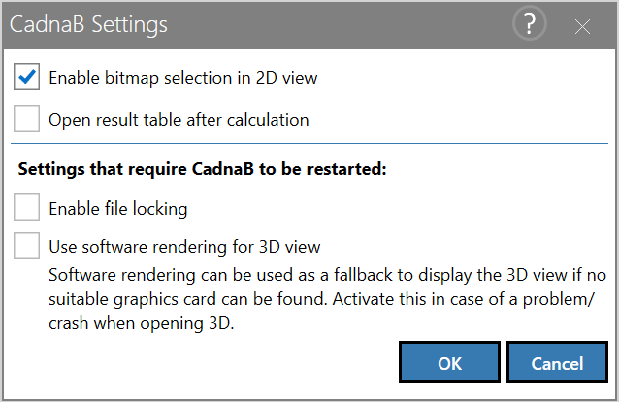Screen dimensions: 619x402
Task: Click the software rendering fallback description paragraph
Action: coord(327,299)
